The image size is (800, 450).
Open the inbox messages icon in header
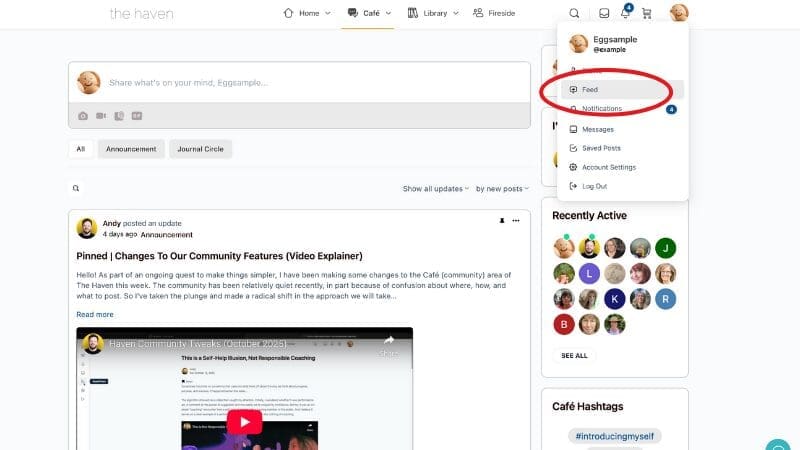(604, 14)
